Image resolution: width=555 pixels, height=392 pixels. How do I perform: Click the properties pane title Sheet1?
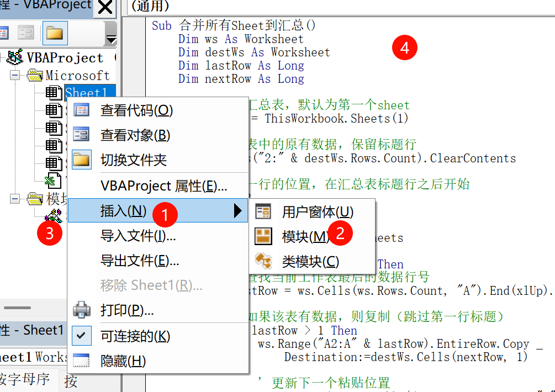(x=43, y=330)
